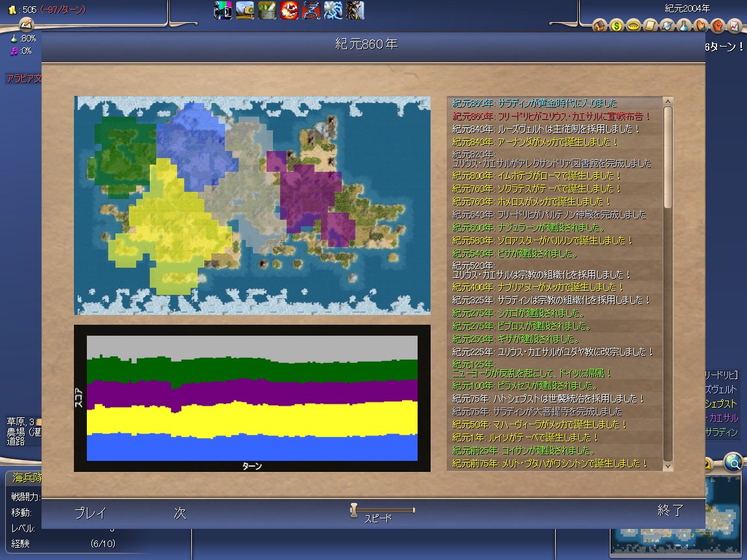Click the lightning storm icon in top bar

pos(333,10)
